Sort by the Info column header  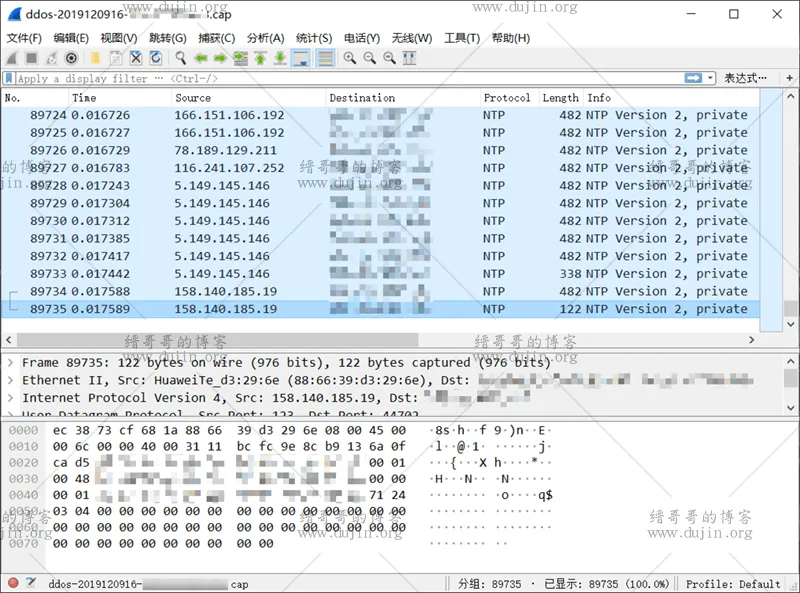[x=671, y=97]
